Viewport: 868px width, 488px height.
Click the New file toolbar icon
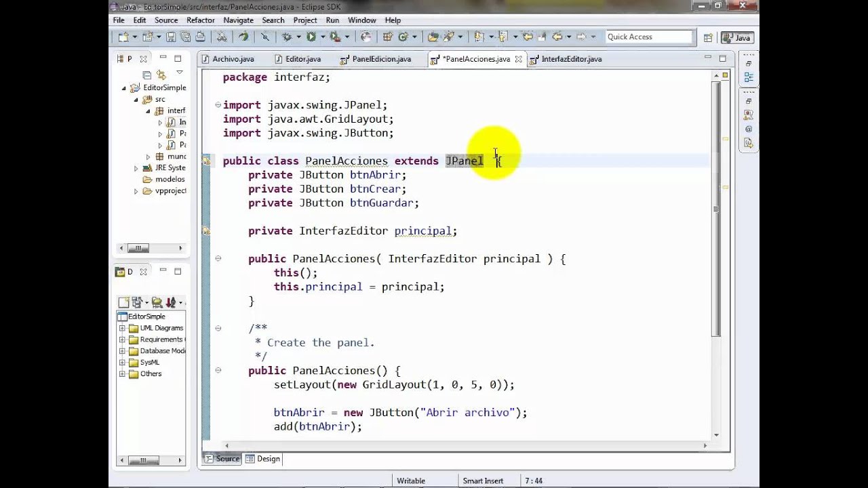point(123,37)
